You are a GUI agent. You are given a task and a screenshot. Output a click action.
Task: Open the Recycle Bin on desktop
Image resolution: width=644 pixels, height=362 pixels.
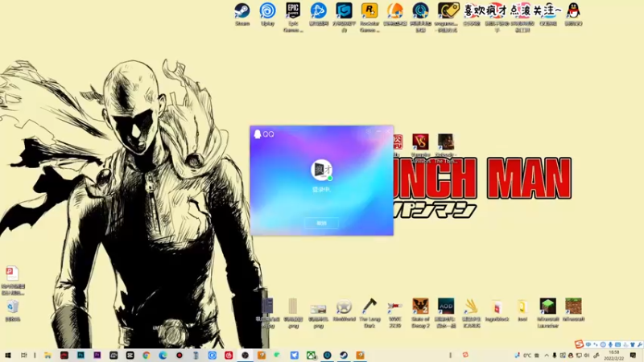12,311
